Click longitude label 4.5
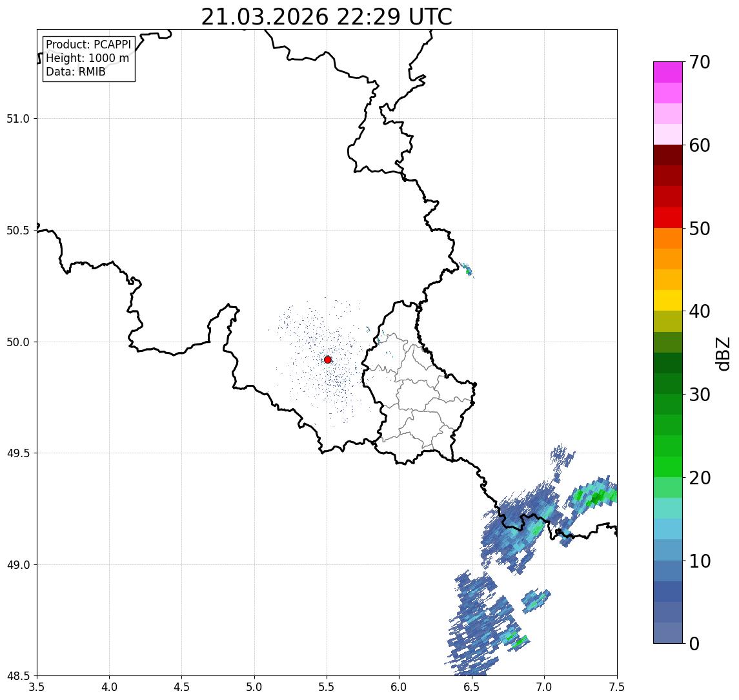This screenshot has height=700, width=739. pyautogui.click(x=182, y=687)
